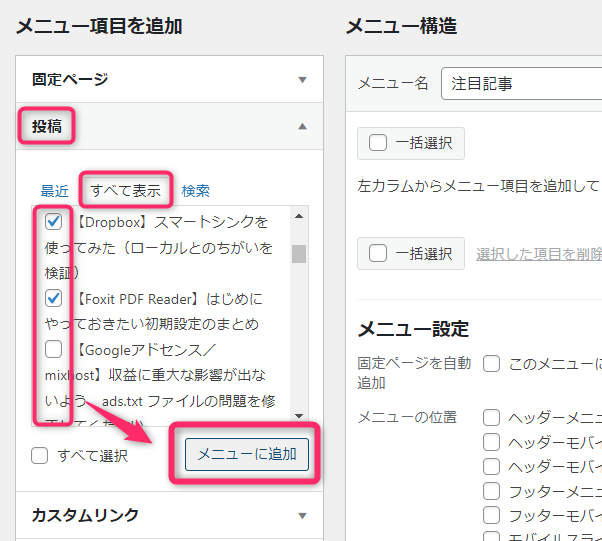Click the post list scrollbar up arrow
This screenshot has width=602, height=541.
pos(299,215)
